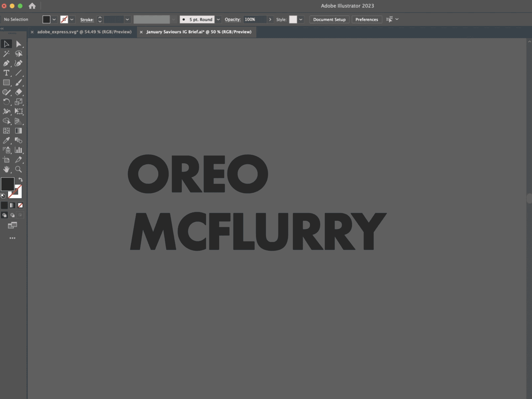
Task: Select the Perspective Grid tool
Action: pos(19,121)
